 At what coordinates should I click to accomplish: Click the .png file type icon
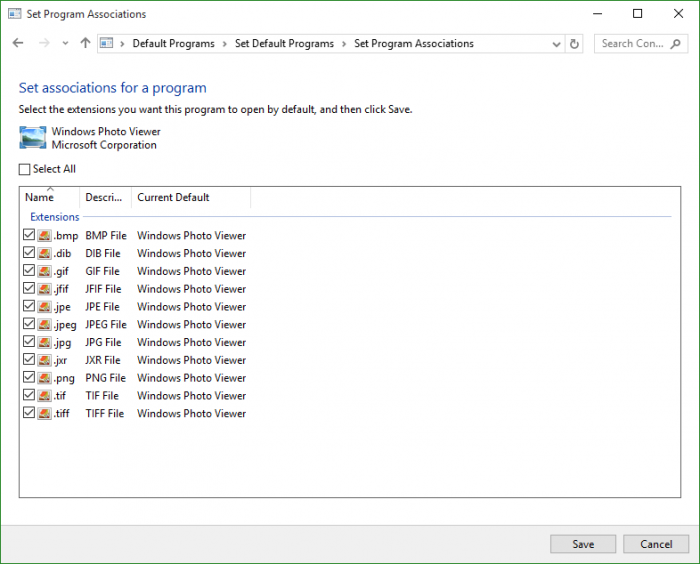coord(44,378)
